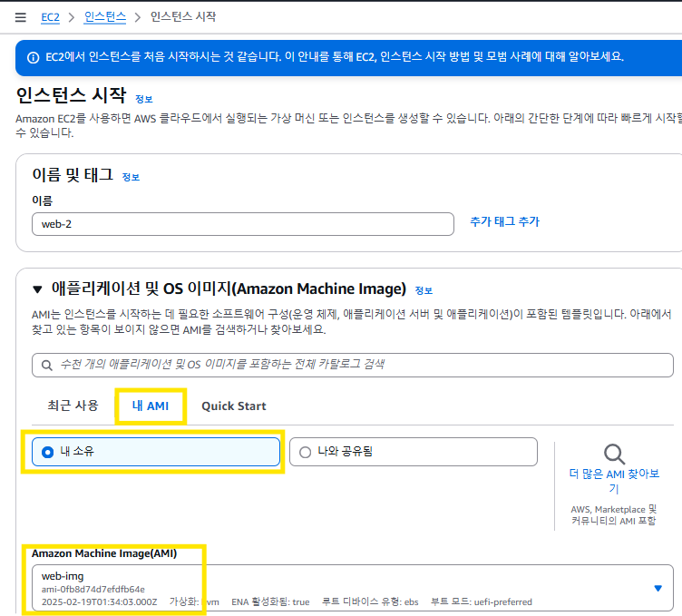The height and width of the screenshot is (616, 682).
Task: Click the AMI ID ami-0fb8d74d7efdfb64e text
Action: [93, 590]
